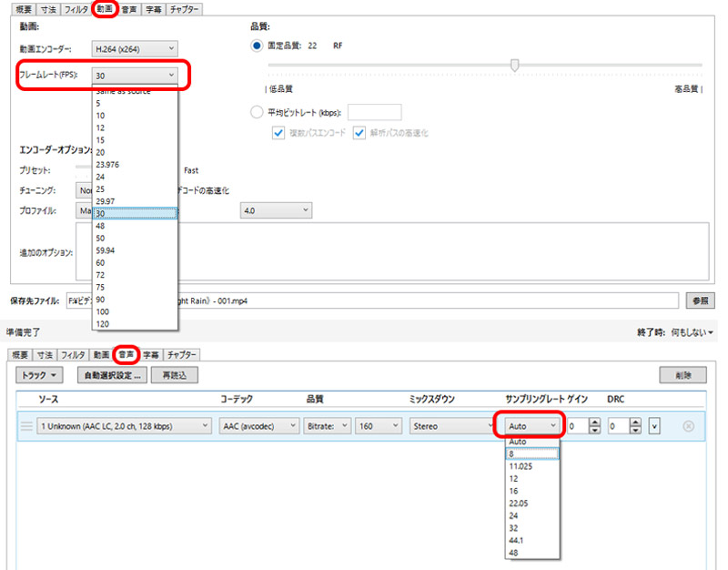Increase the gain value with the up arrow
This screenshot has height=570, width=728.
(594, 422)
